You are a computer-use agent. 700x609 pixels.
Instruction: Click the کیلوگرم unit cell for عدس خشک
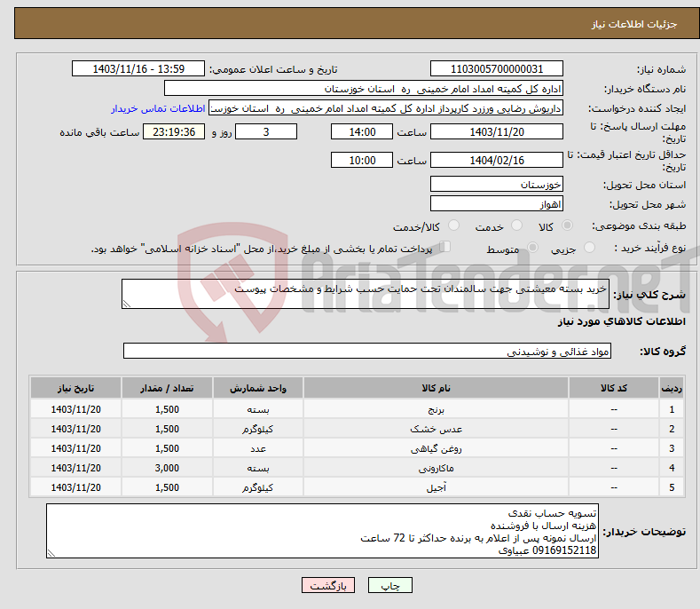click(x=258, y=429)
